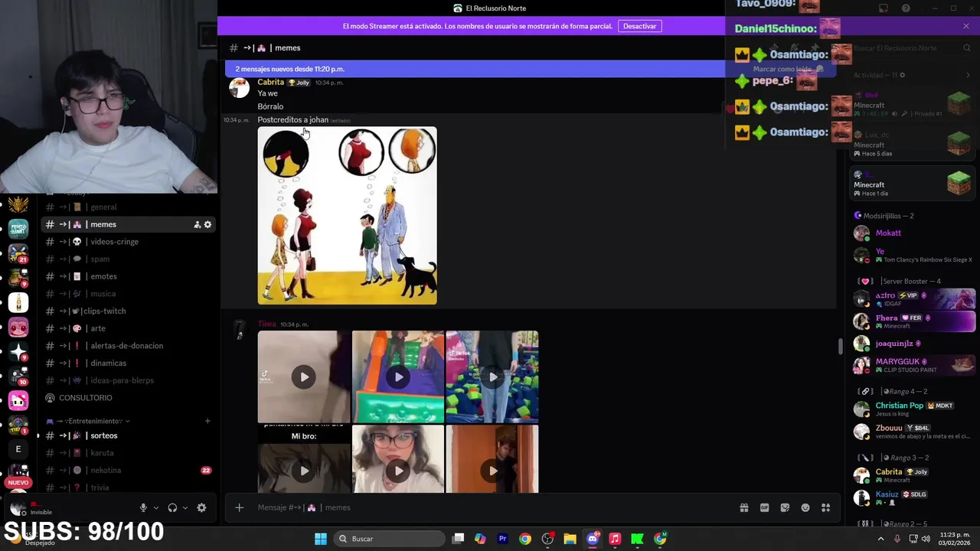Expand microphone input options arrow

[156, 507]
